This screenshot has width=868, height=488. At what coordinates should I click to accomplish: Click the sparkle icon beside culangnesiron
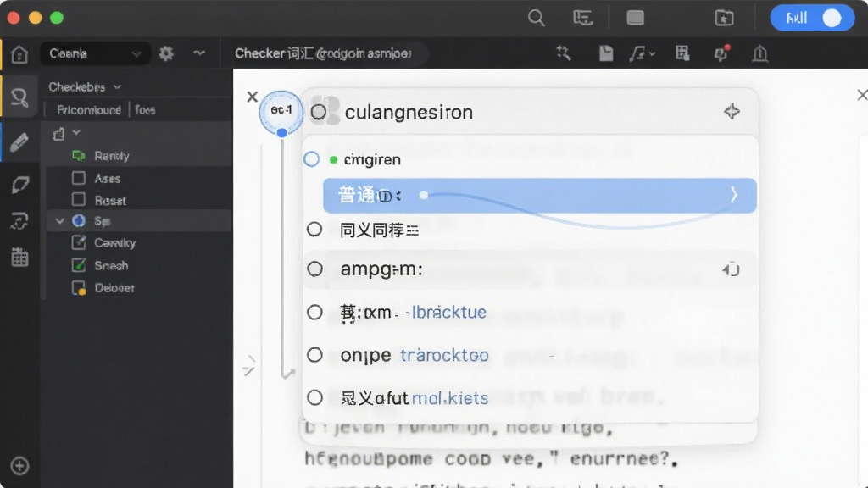click(732, 111)
